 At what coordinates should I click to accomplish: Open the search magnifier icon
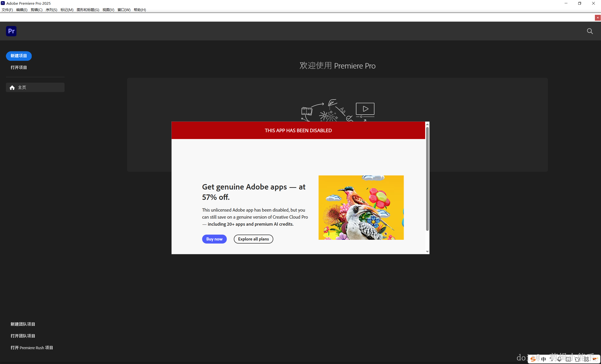pos(590,31)
